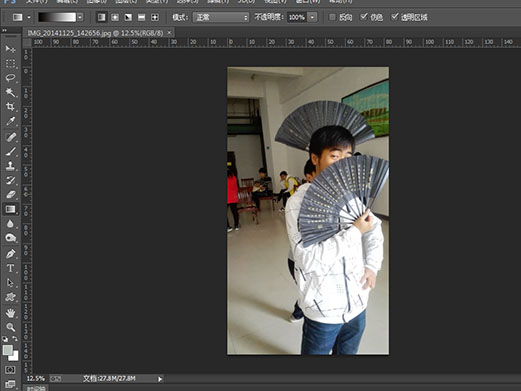The width and height of the screenshot is (521, 391).
Task: Select the Healing Brush tool
Action: click(10, 137)
